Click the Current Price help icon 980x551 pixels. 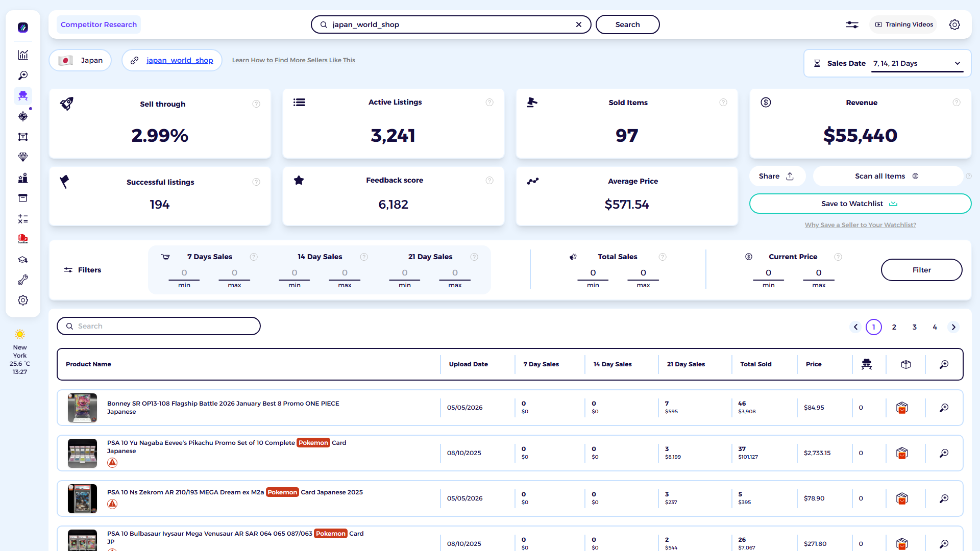tap(838, 257)
